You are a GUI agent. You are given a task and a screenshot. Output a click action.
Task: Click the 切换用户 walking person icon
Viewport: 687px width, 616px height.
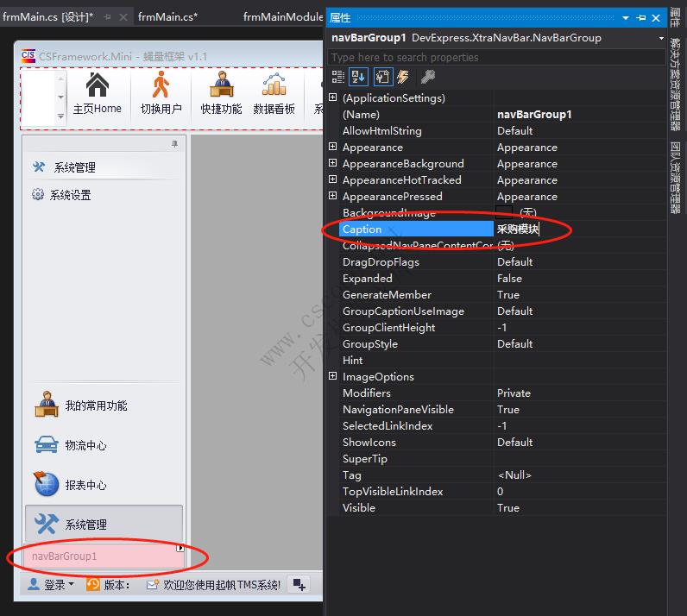pyautogui.click(x=161, y=85)
